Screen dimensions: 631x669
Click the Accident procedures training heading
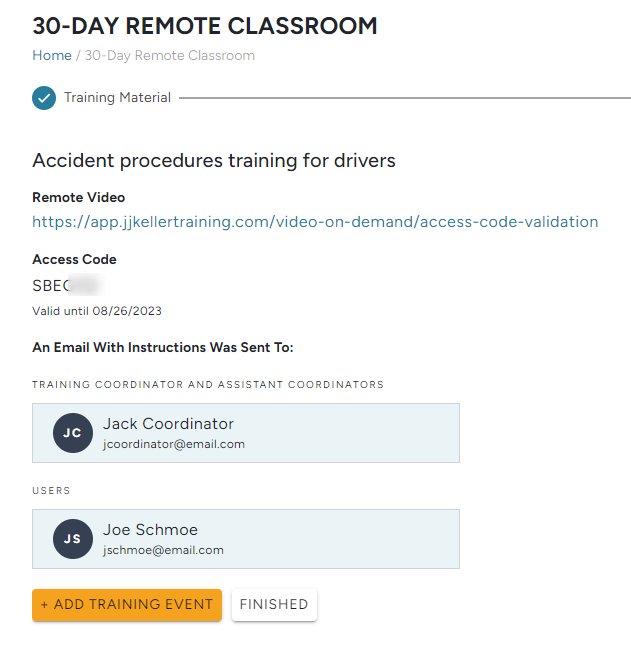(x=214, y=161)
